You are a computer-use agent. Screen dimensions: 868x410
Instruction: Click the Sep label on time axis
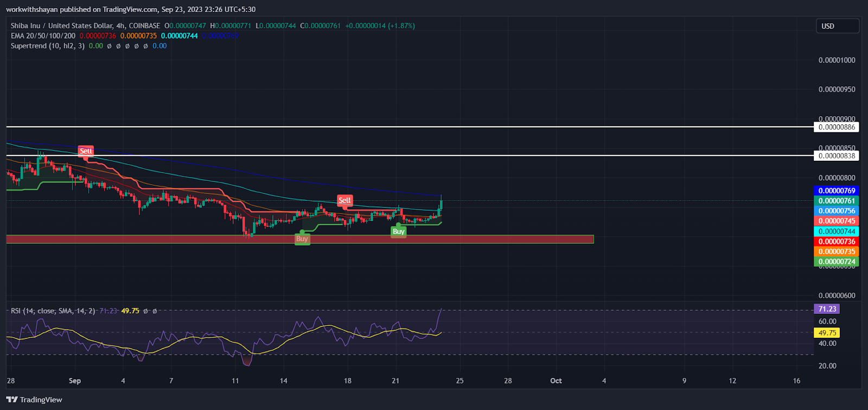75,381
